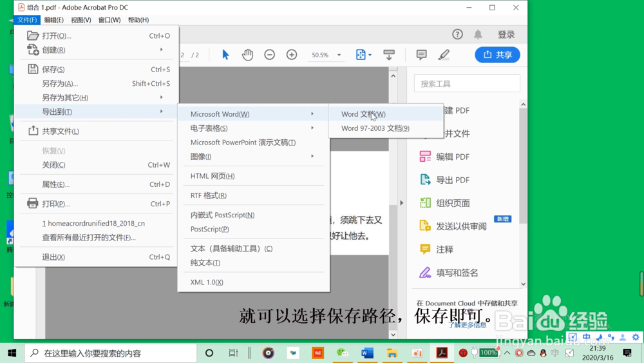
Task: Click 了解更多信息 link
Action: coord(467,325)
